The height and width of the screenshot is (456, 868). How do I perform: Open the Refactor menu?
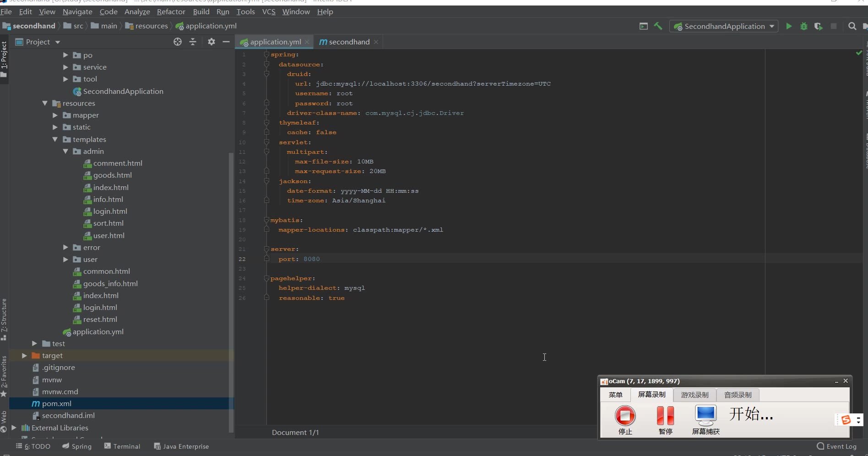[x=171, y=12]
